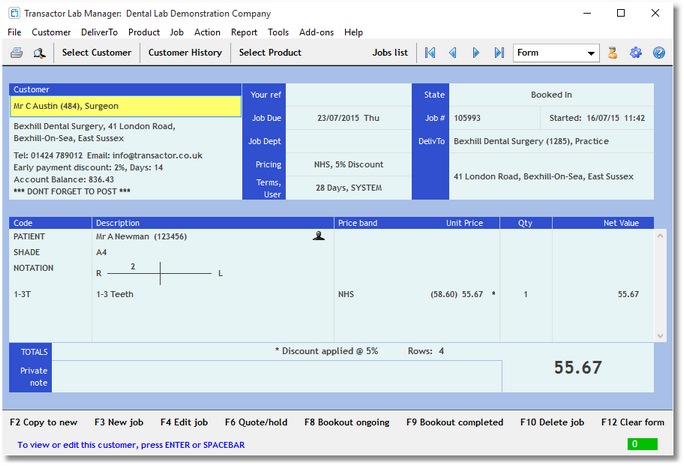This screenshot has height=466, width=684.
Task: Select the SHADE row code
Action: click(x=26, y=252)
